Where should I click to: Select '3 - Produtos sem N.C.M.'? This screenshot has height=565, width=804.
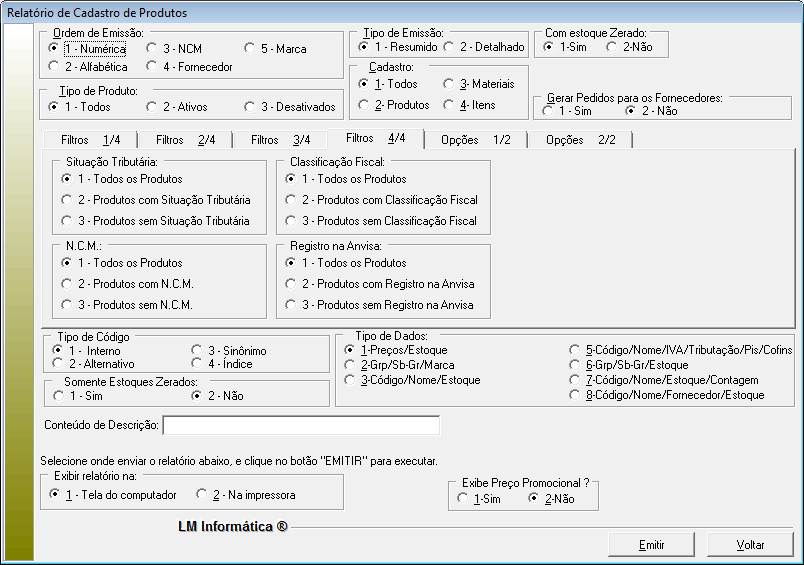click(x=68, y=305)
